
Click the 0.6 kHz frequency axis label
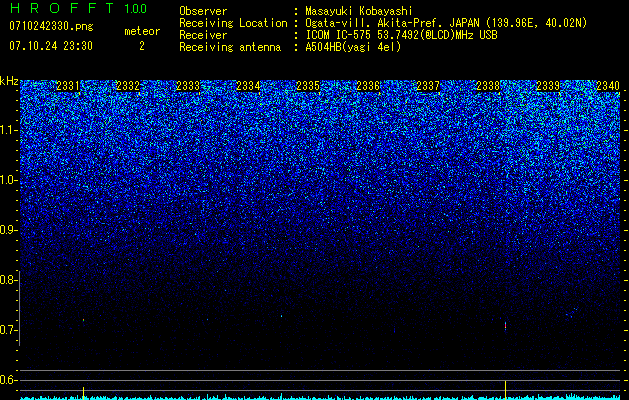point(8,380)
